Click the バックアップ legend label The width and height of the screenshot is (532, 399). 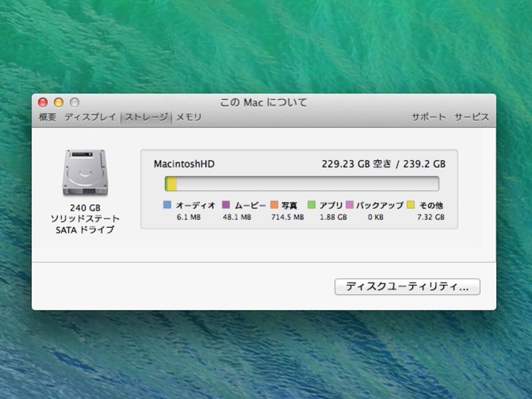point(379,205)
